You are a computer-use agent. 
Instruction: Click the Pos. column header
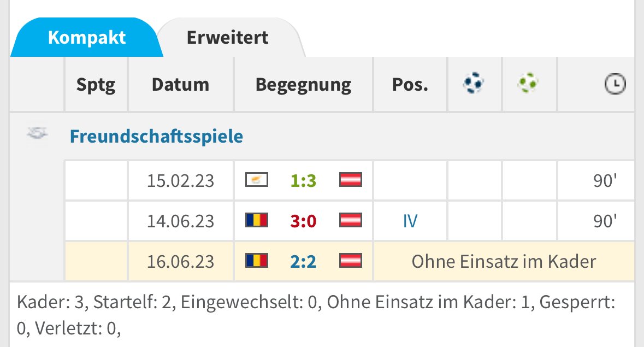(410, 85)
